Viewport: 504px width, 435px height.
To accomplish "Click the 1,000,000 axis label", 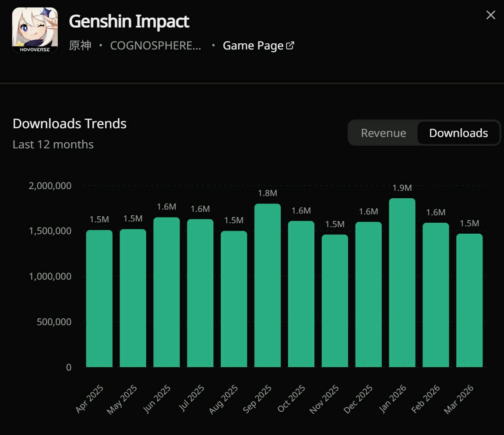I will [x=50, y=276].
